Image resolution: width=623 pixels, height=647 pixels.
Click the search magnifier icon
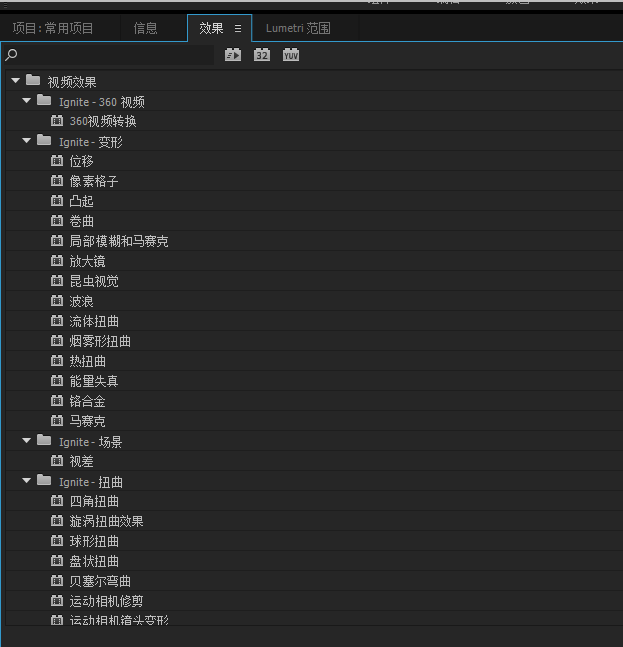tap(11, 54)
